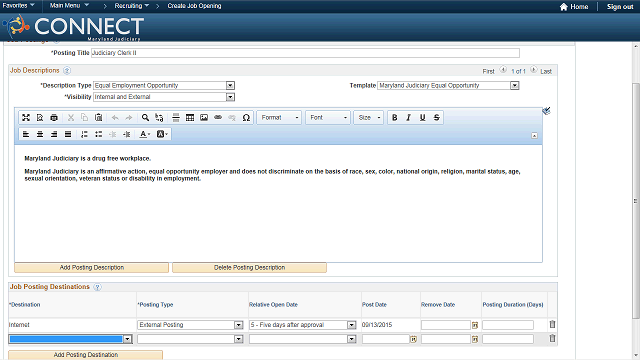The image size is (640, 360).
Task: Open Find tool with magnifier icon
Action: click(x=145, y=118)
